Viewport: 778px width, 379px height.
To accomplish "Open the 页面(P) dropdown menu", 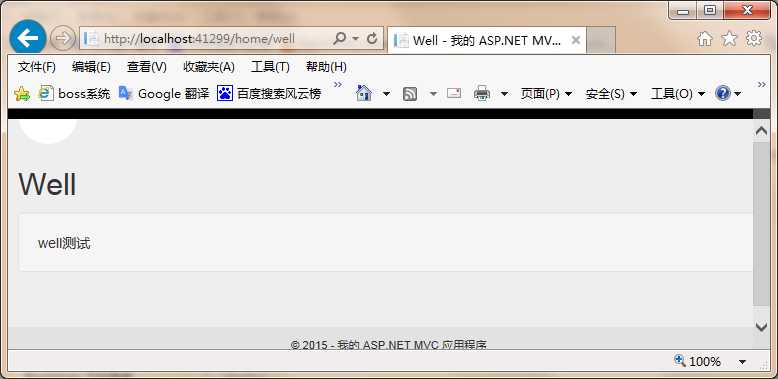I will (546, 94).
